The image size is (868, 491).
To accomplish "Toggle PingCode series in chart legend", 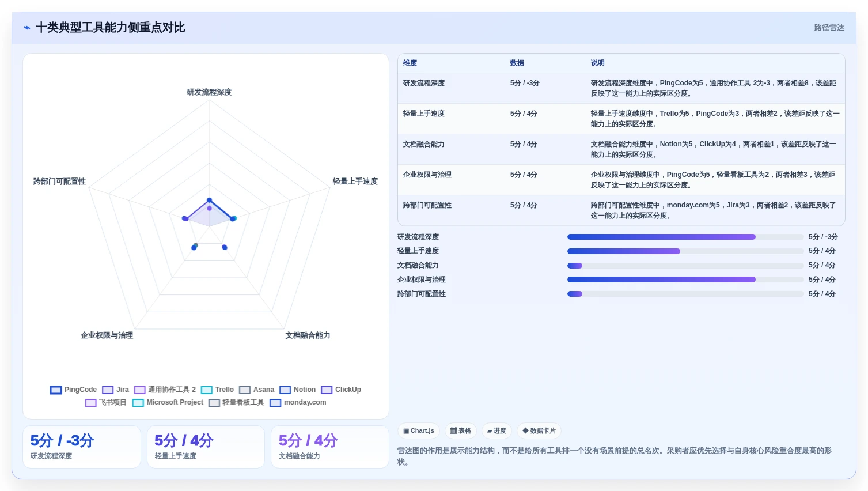I will pos(73,390).
